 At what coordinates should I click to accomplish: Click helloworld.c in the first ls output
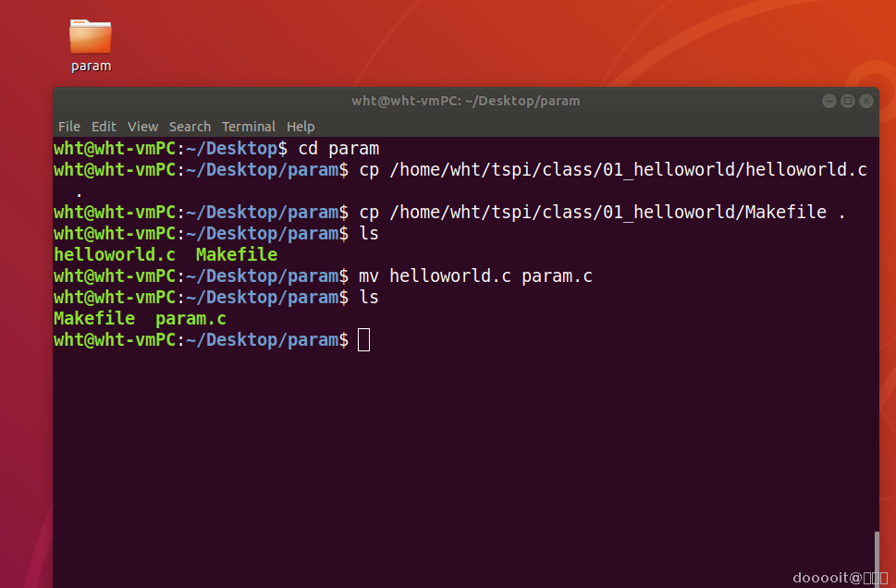pos(115,254)
